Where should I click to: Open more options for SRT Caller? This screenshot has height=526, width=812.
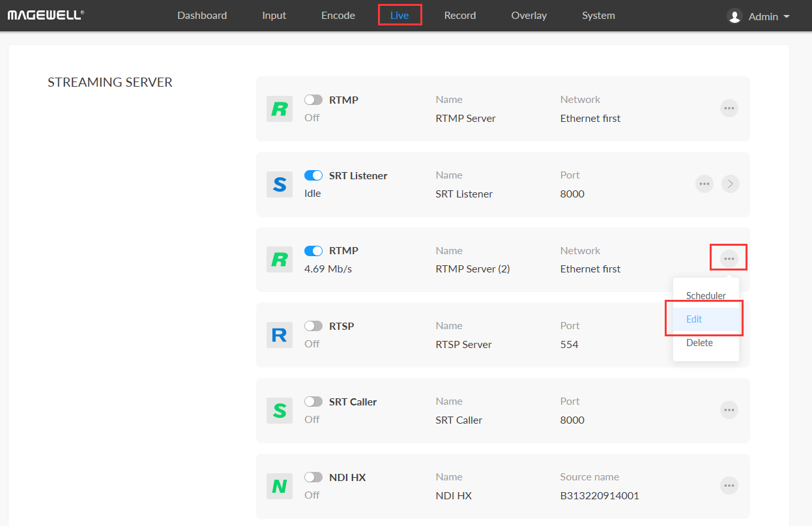click(x=729, y=410)
